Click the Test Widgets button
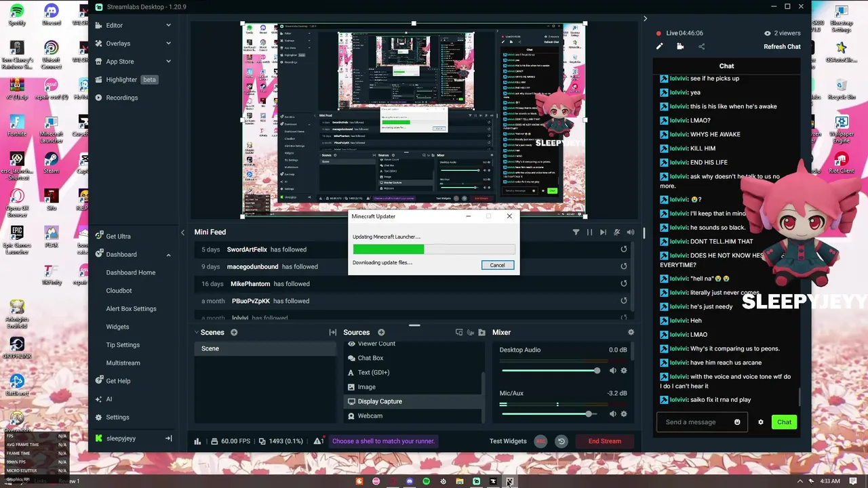The height and width of the screenshot is (488, 868). 508,441
